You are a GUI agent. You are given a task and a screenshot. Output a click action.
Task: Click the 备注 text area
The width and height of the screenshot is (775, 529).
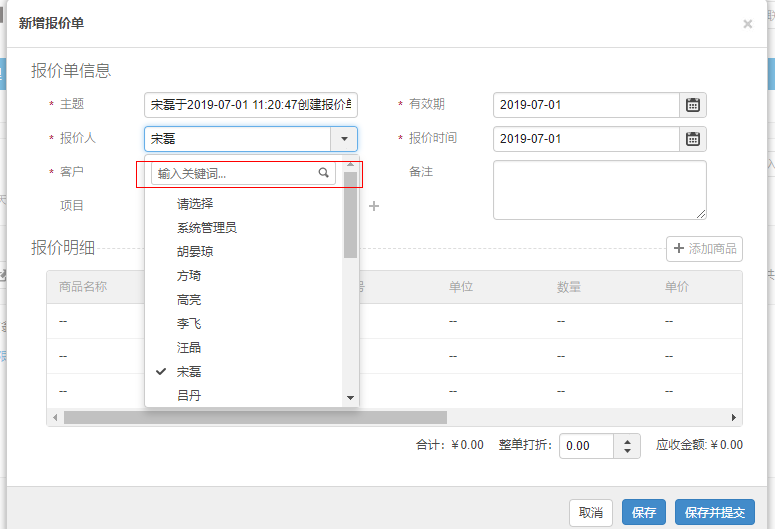pyautogui.click(x=599, y=190)
